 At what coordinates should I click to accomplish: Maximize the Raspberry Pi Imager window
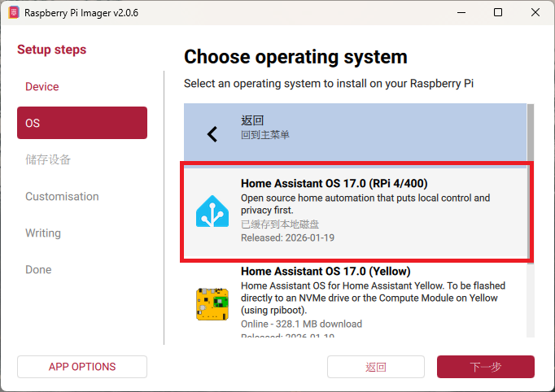498,12
